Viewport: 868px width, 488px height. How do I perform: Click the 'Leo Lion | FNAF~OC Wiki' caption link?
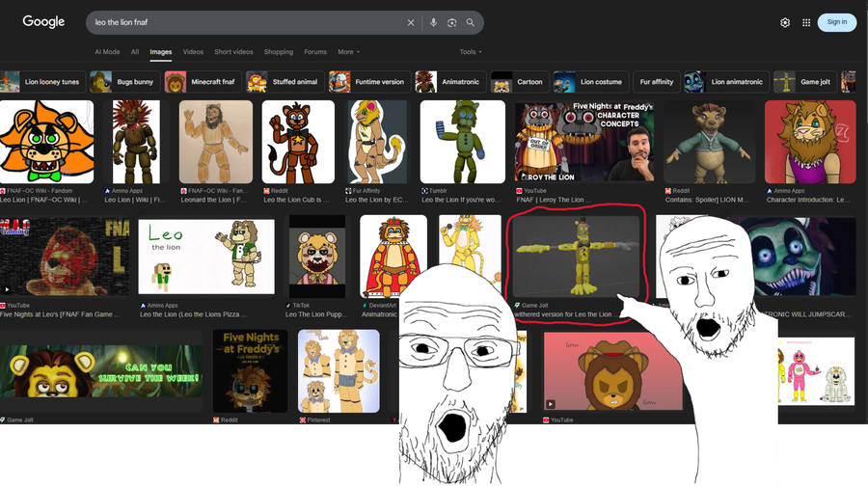(43, 200)
